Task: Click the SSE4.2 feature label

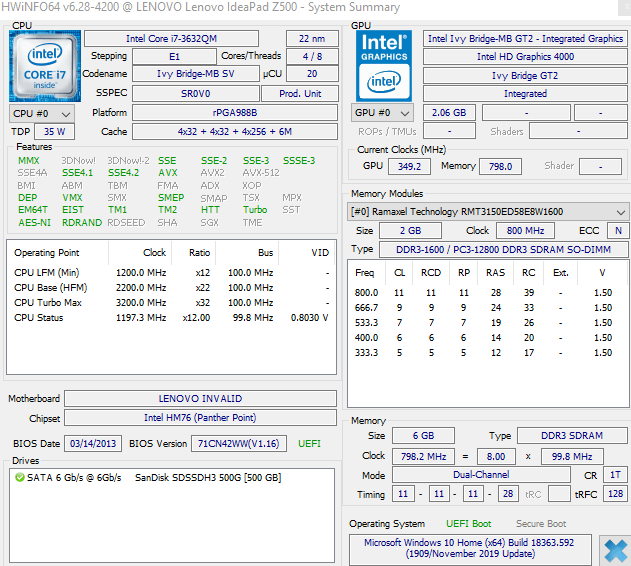Action: click(124, 173)
